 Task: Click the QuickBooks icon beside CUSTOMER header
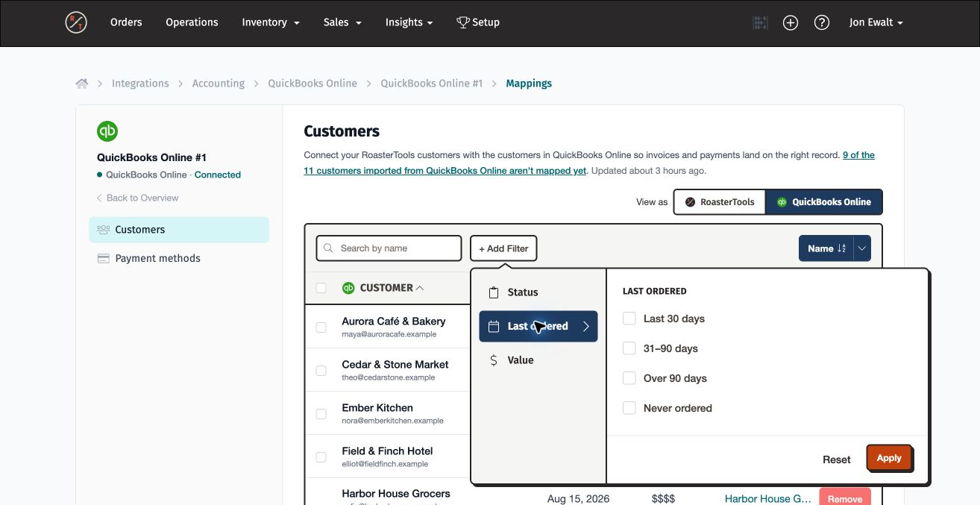point(348,288)
